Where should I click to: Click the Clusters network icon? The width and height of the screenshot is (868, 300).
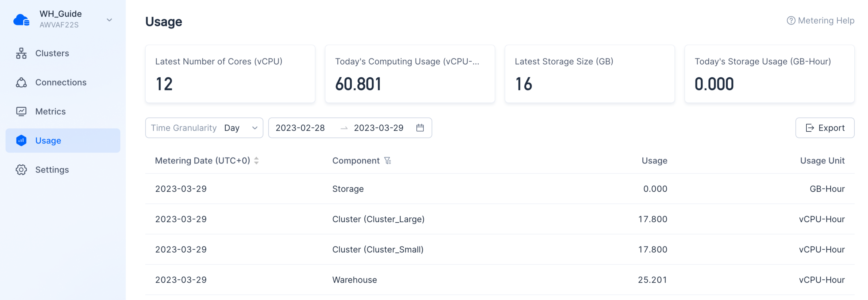click(21, 53)
